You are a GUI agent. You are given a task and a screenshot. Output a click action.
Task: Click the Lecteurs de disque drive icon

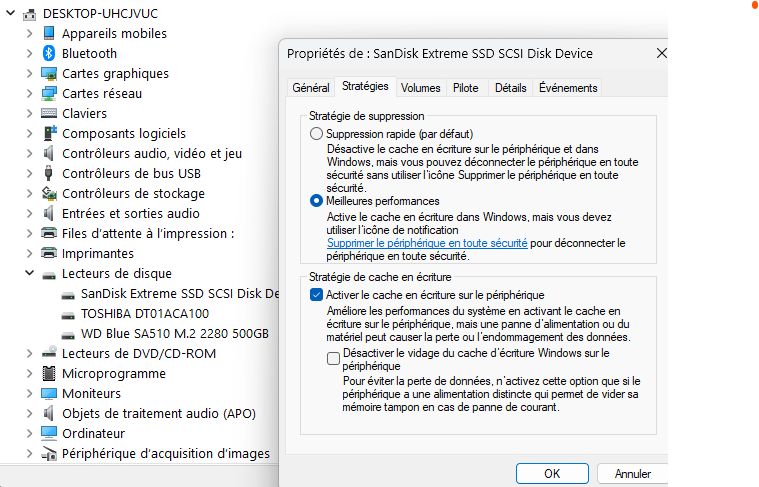[x=49, y=275]
